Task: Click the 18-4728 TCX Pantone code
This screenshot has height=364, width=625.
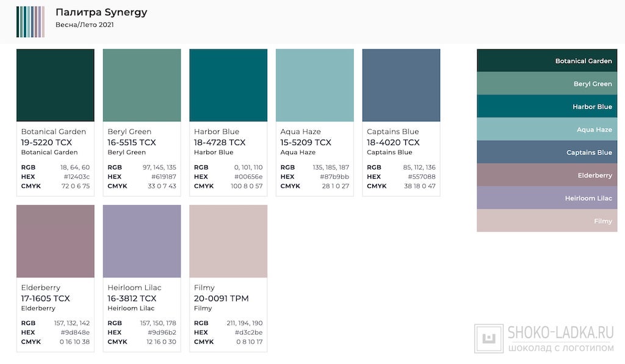Action: click(x=220, y=143)
